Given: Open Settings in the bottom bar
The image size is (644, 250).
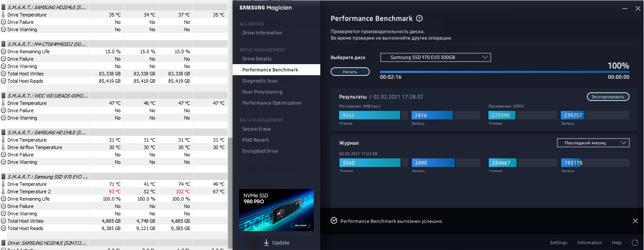Looking at the screenshot, I should point(559,243).
